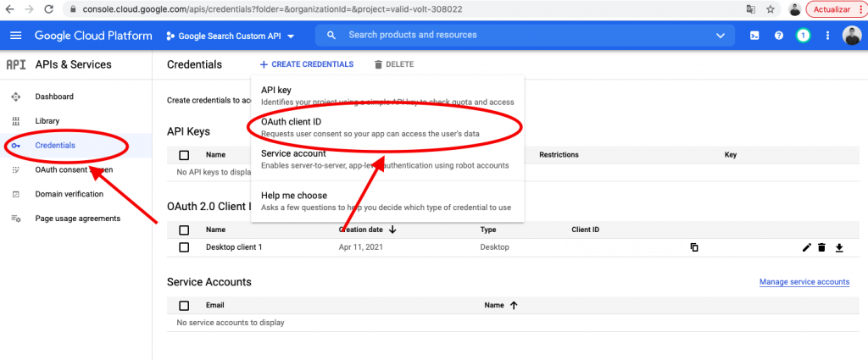Choose OAuth client ID option
The width and height of the screenshot is (868, 360).
tap(387, 127)
